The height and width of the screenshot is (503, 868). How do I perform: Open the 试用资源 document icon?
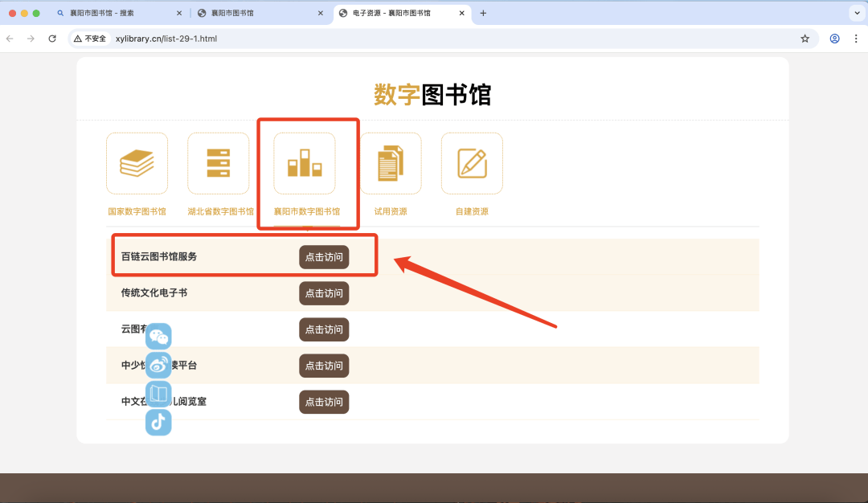click(x=391, y=163)
